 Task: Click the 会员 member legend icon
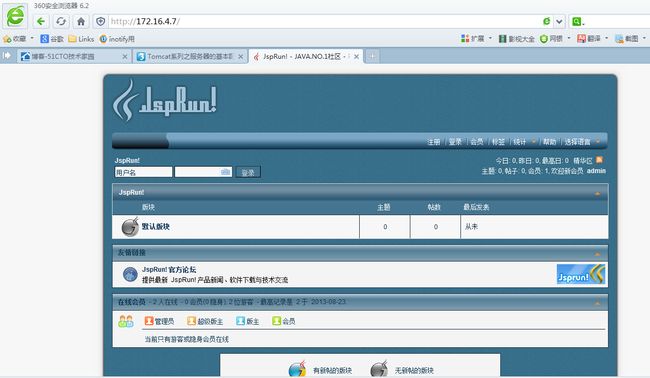pyautogui.click(x=276, y=321)
